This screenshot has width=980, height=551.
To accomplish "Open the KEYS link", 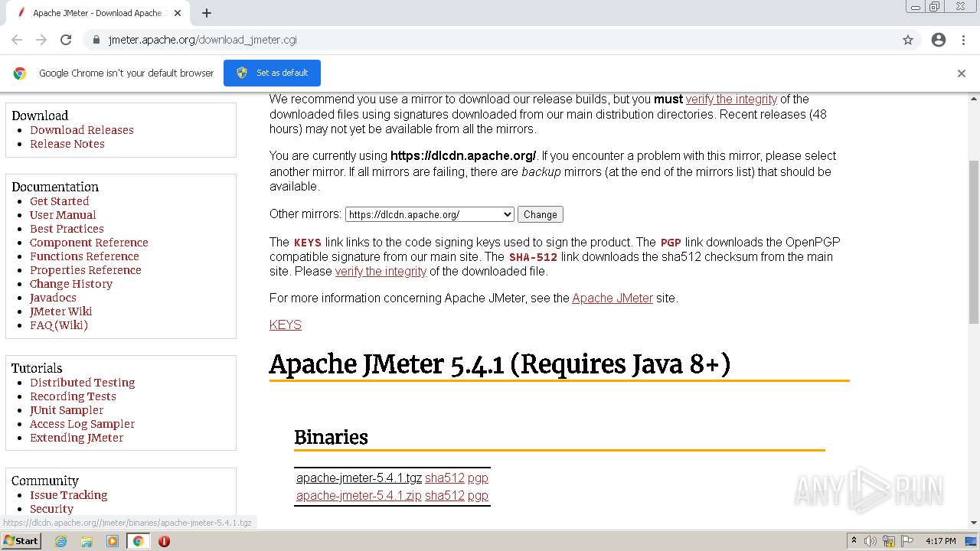I will click(x=286, y=324).
